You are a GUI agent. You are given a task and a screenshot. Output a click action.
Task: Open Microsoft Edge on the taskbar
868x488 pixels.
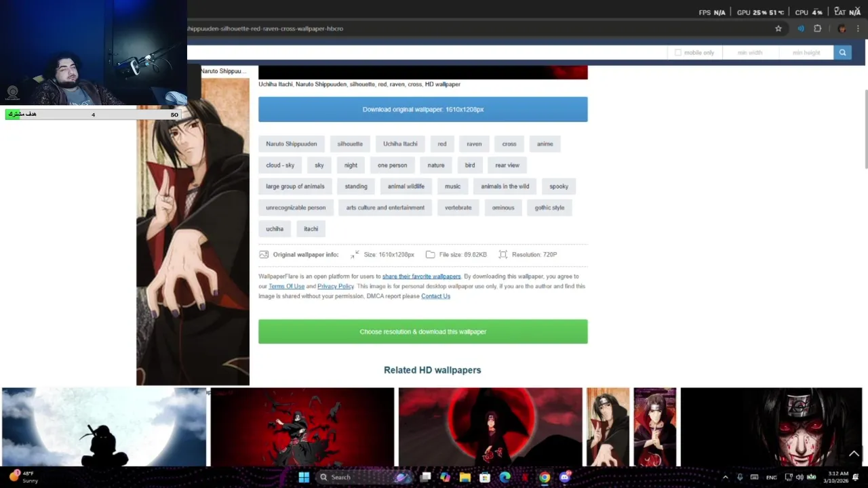(x=505, y=477)
